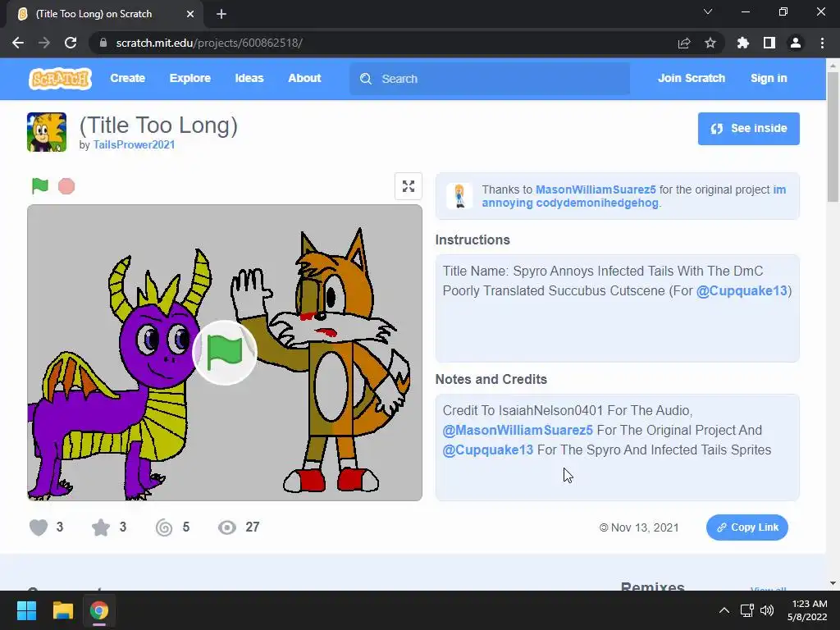840x630 pixels.
Task: Click the site lock icon
Action: [x=103, y=43]
